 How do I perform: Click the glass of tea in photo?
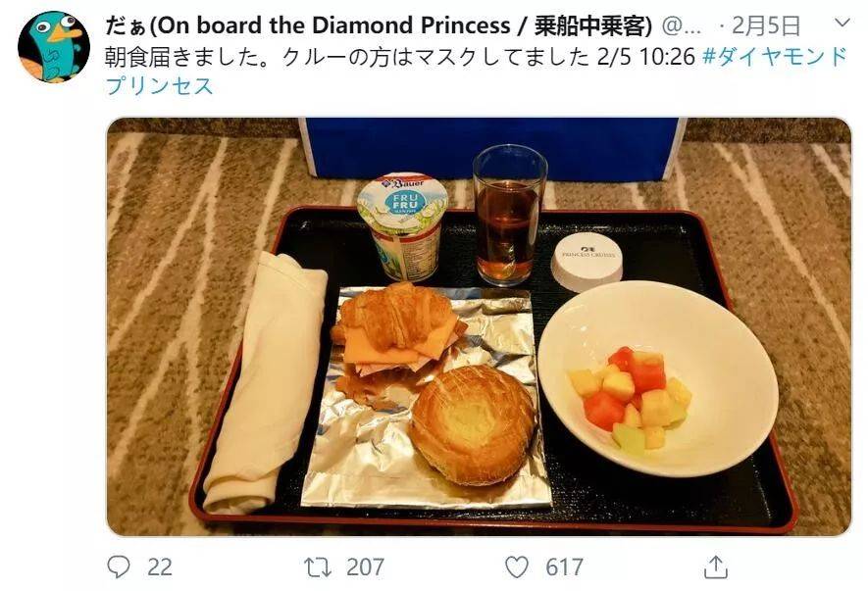tap(510, 215)
